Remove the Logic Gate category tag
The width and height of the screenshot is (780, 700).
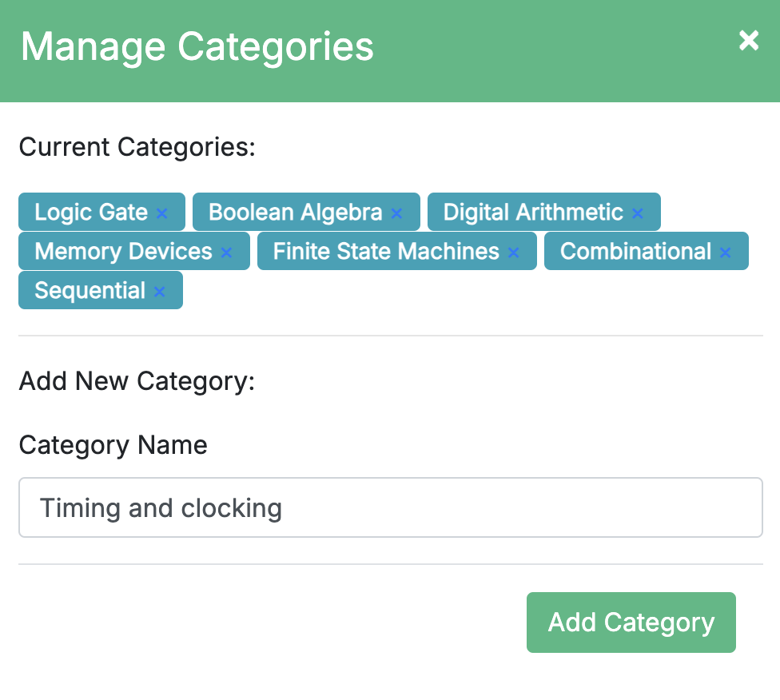(x=162, y=213)
